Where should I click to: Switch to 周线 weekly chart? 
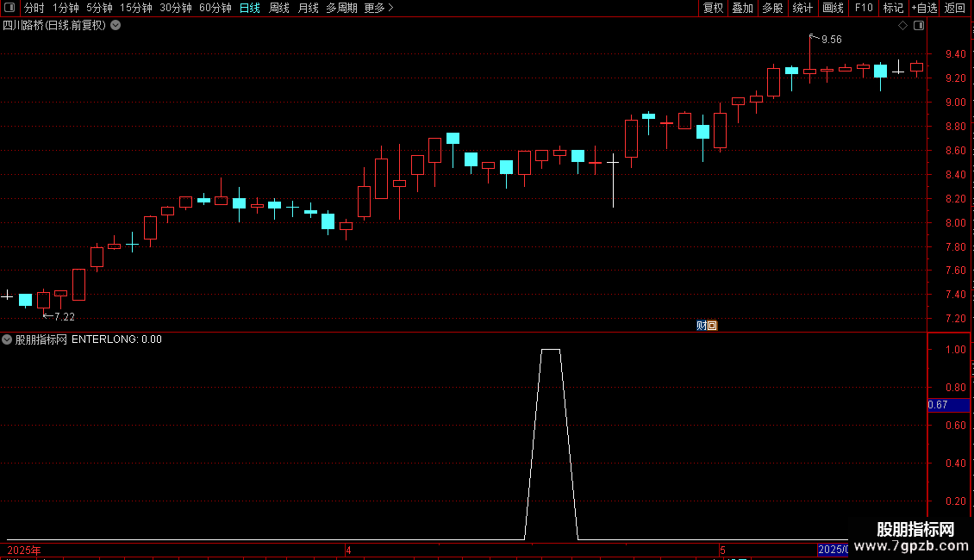pyautogui.click(x=279, y=8)
